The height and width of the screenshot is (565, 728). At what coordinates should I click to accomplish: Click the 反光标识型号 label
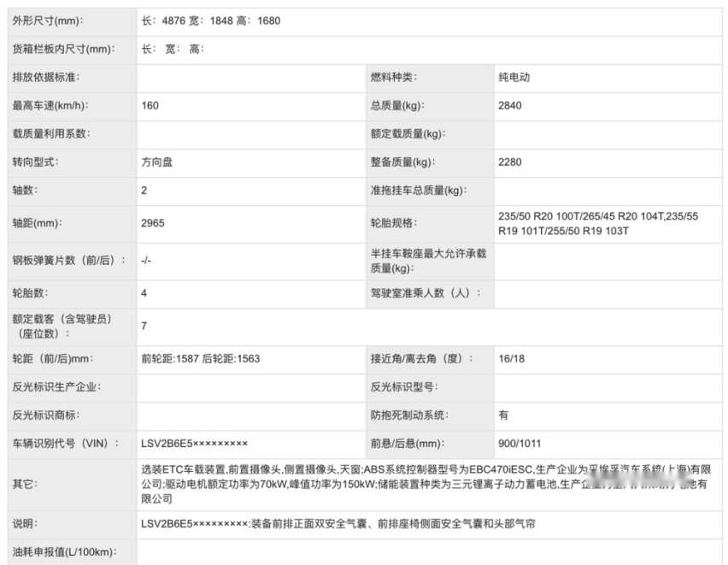pyautogui.click(x=404, y=387)
